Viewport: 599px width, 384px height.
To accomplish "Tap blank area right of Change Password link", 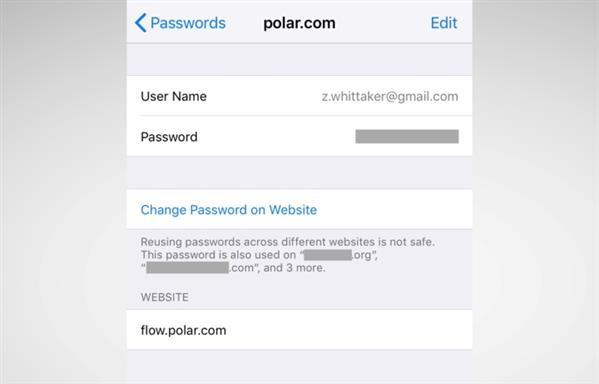I will [393, 210].
